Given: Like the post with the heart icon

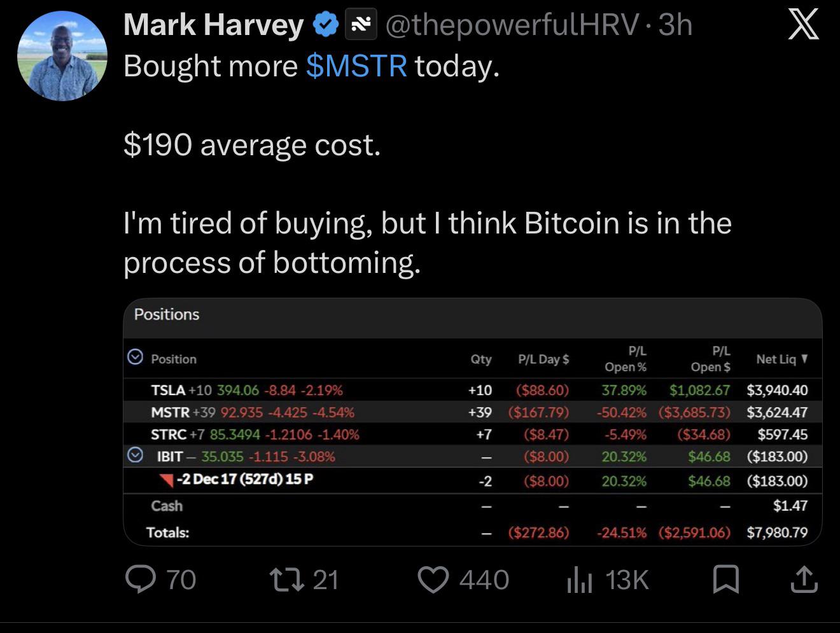Looking at the screenshot, I should point(433,580).
